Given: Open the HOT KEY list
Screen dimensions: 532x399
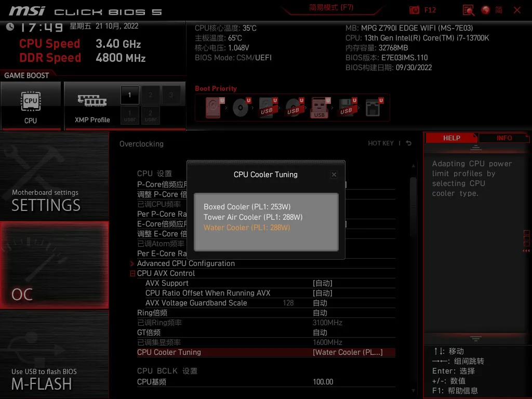Looking at the screenshot, I should pos(381,143).
